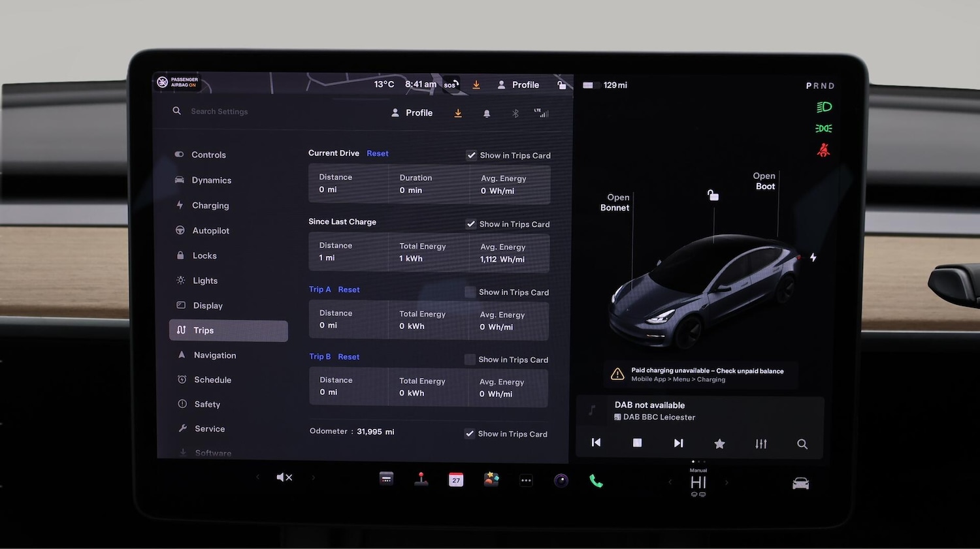Select Navigation in the settings sidebar
Viewport: 980px width, 549px height.
(x=214, y=355)
